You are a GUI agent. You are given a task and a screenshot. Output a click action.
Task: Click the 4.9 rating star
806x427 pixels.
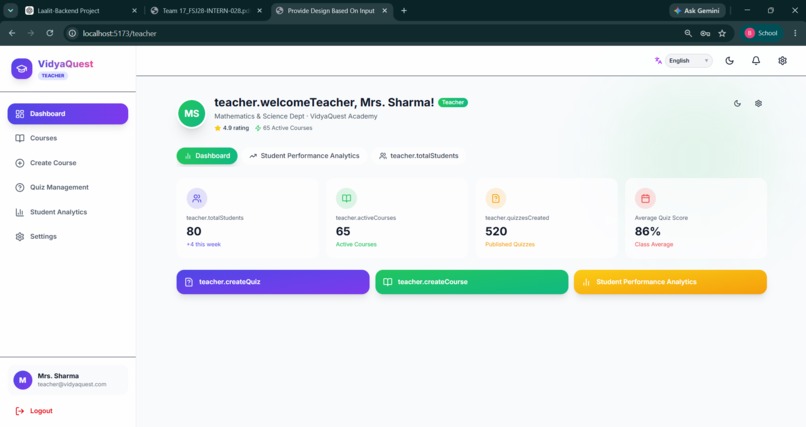coord(217,128)
